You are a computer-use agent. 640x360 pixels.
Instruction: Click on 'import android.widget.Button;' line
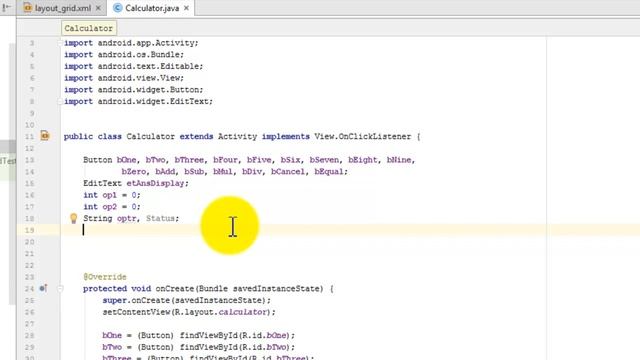tap(133, 90)
